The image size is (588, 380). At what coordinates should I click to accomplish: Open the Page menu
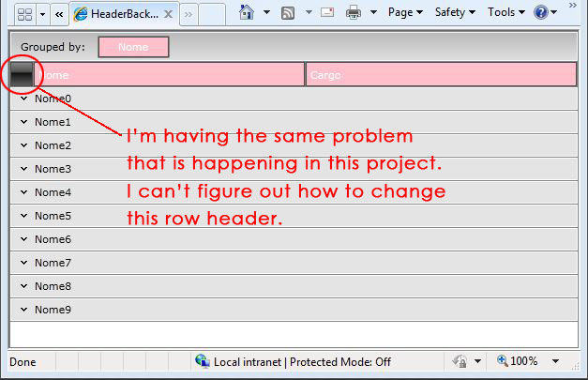405,12
